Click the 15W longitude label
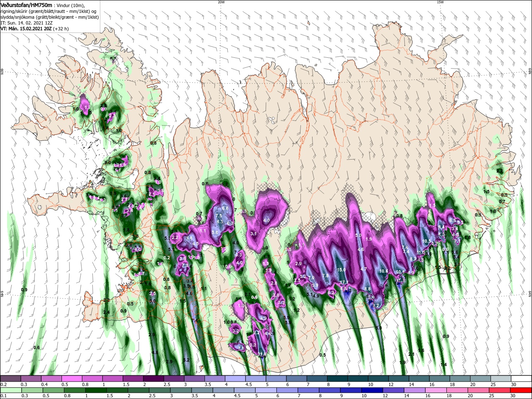The width and height of the screenshot is (532, 399). pos(440,2)
